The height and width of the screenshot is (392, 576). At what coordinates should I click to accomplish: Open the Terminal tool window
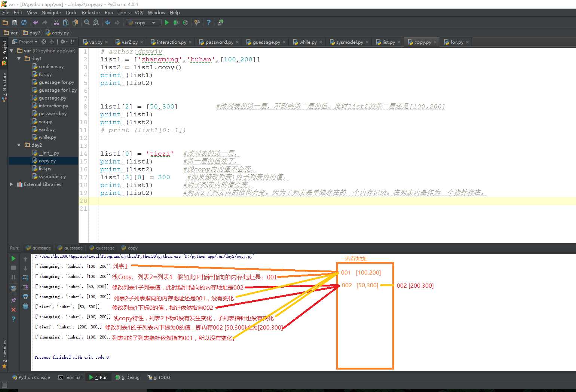point(70,377)
